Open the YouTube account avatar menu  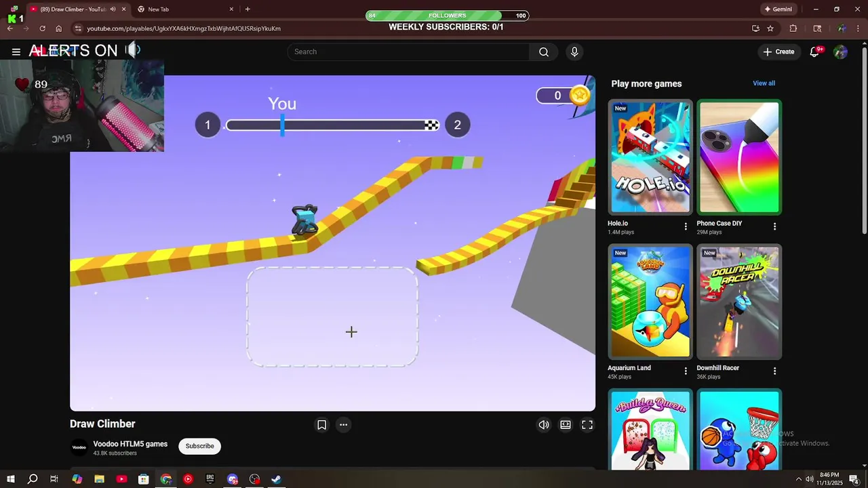coord(840,52)
